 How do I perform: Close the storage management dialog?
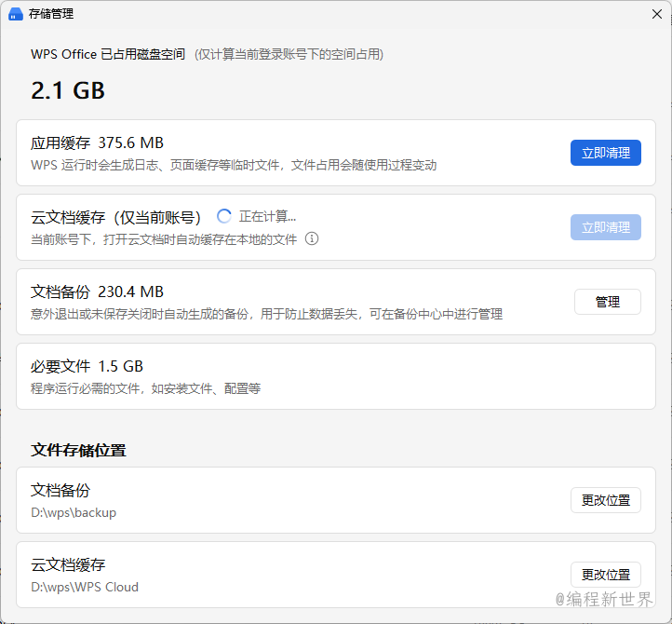(x=656, y=14)
